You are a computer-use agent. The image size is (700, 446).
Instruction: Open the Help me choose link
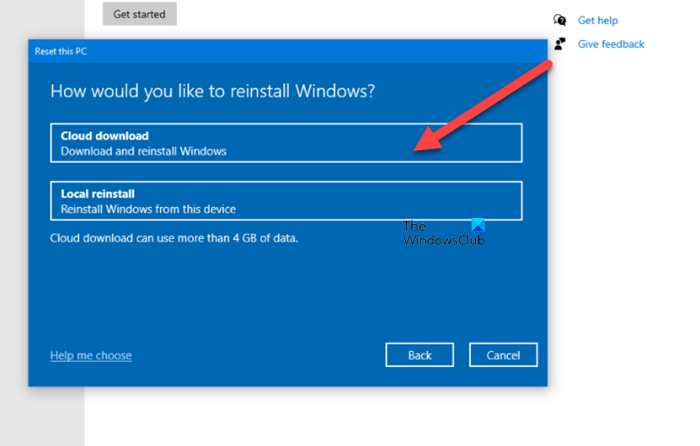91,355
